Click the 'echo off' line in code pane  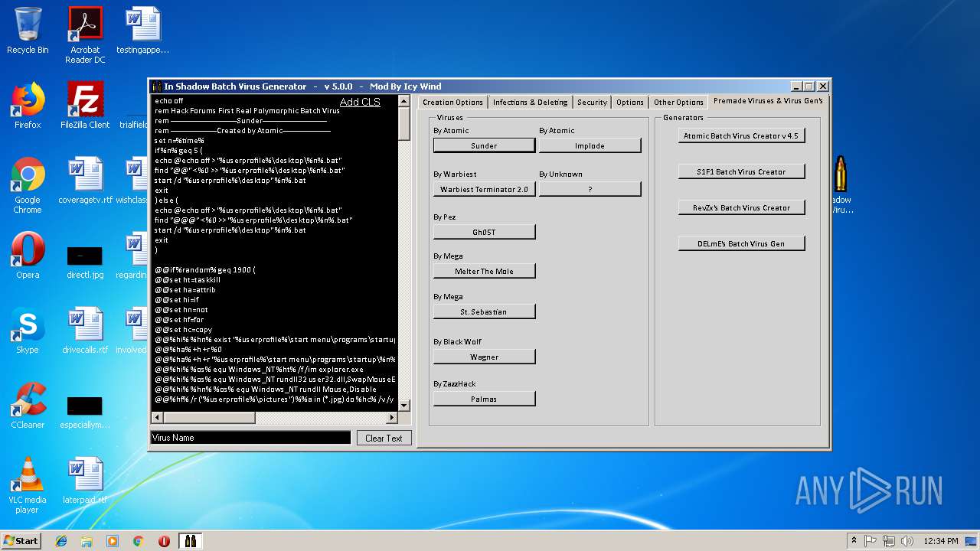pyautogui.click(x=168, y=100)
